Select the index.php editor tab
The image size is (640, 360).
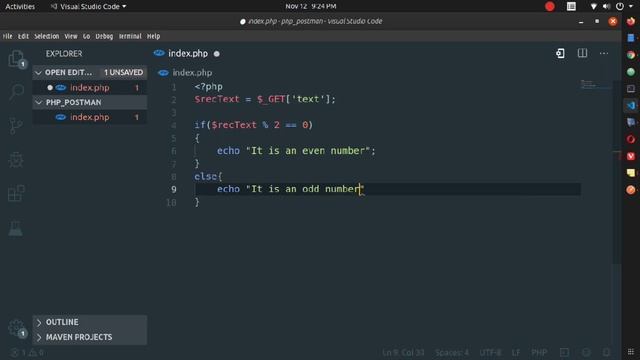click(x=187, y=53)
